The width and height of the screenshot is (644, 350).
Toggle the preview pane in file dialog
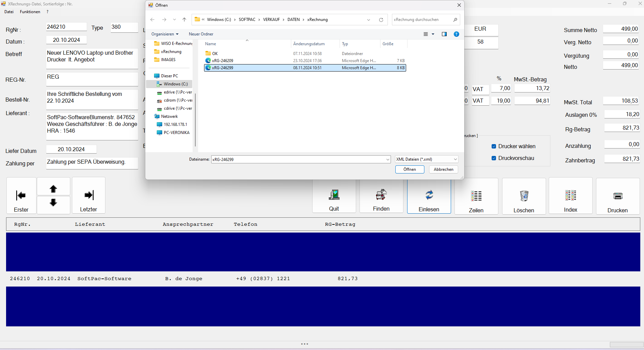click(x=444, y=34)
